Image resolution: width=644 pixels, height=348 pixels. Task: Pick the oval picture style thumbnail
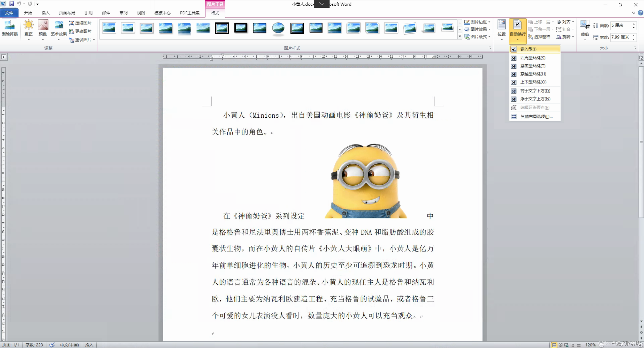click(x=278, y=28)
